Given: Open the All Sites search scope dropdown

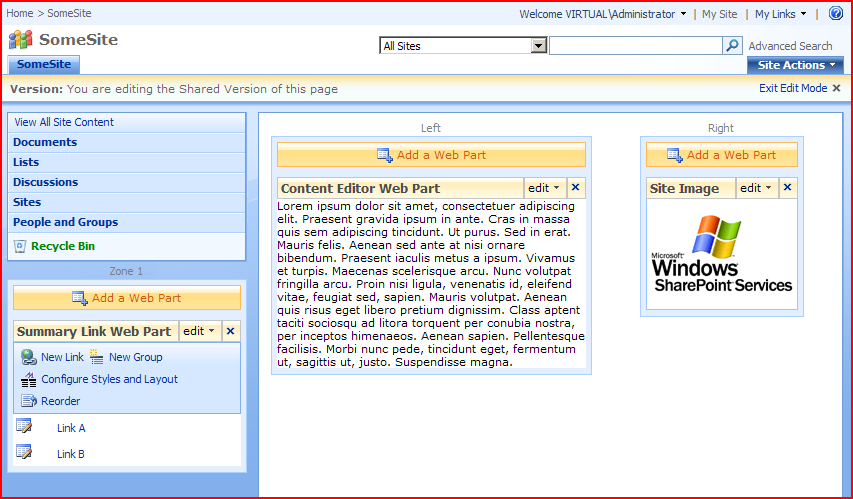Looking at the screenshot, I should [539, 46].
